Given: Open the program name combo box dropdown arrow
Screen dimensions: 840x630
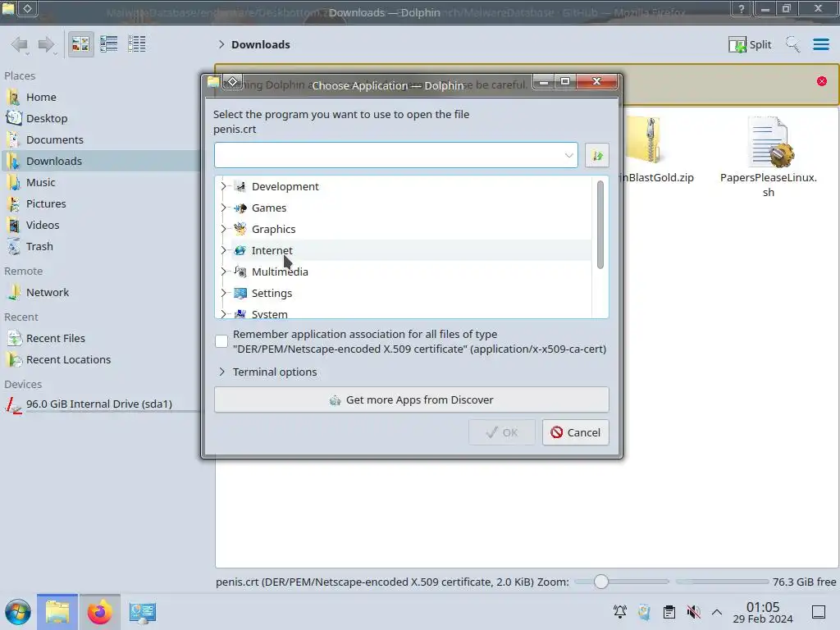Looking at the screenshot, I should [568, 155].
